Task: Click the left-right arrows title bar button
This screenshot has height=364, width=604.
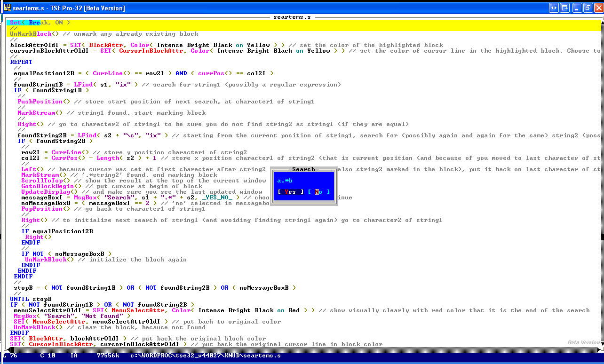Action: pyautogui.click(x=554, y=8)
